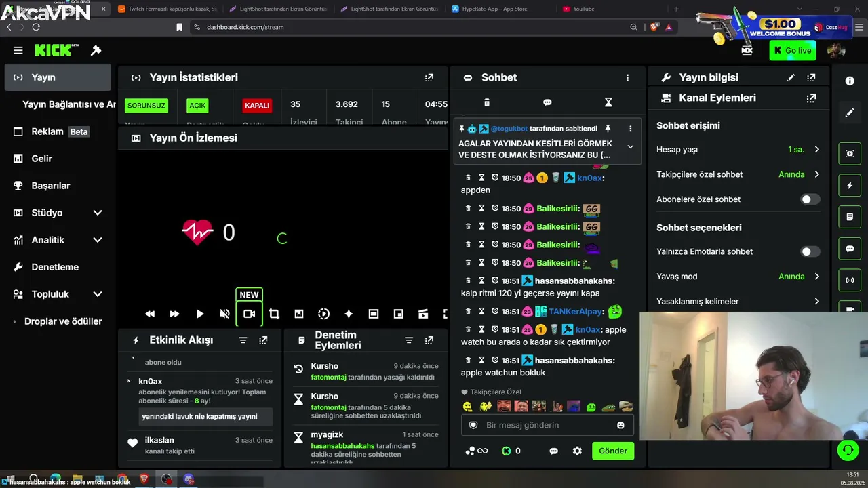Image resolution: width=868 pixels, height=488 pixels.
Task: Click the user avatar next to Go live
Action: pos(836,50)
